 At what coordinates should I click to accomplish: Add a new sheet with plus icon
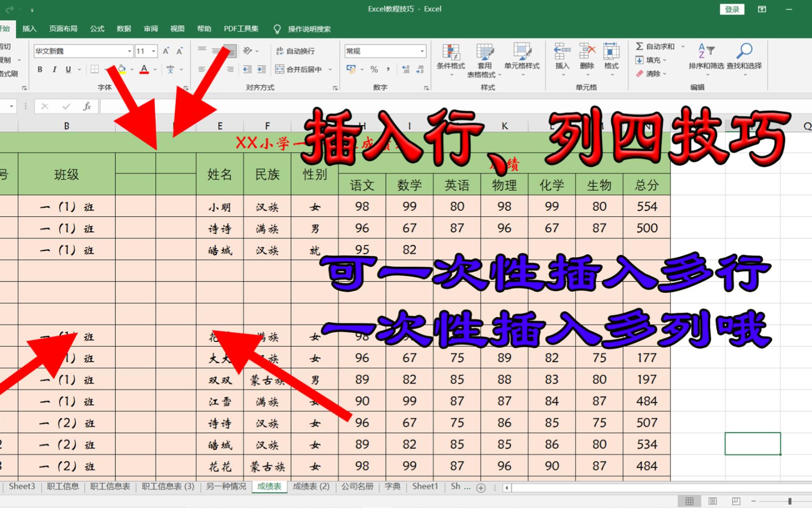point(481,488)
